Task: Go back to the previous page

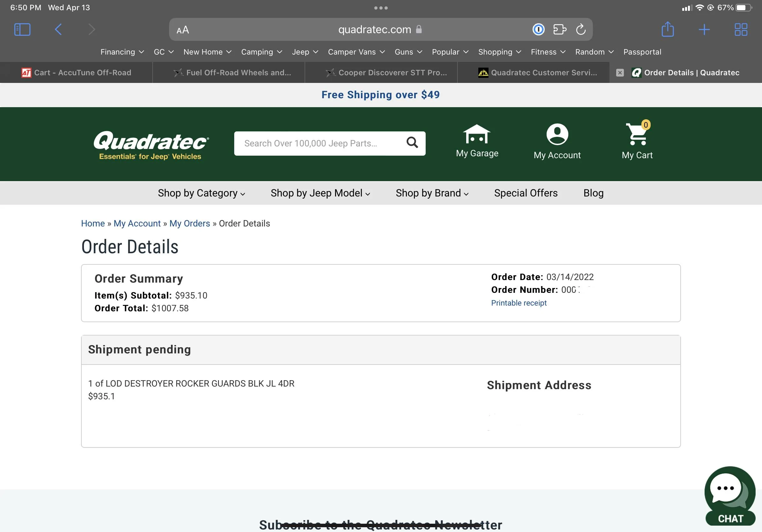Action: (x=58, y=30)
